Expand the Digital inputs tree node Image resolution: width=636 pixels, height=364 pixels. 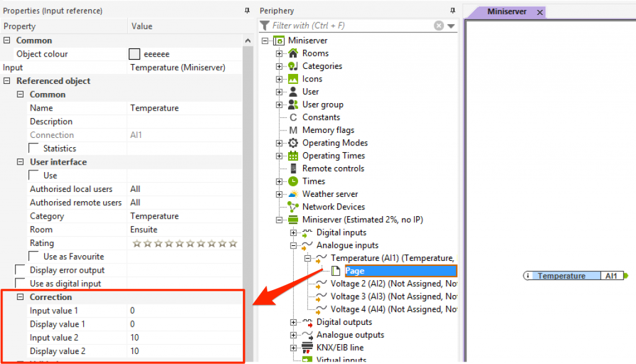click(x=294, y=233)
